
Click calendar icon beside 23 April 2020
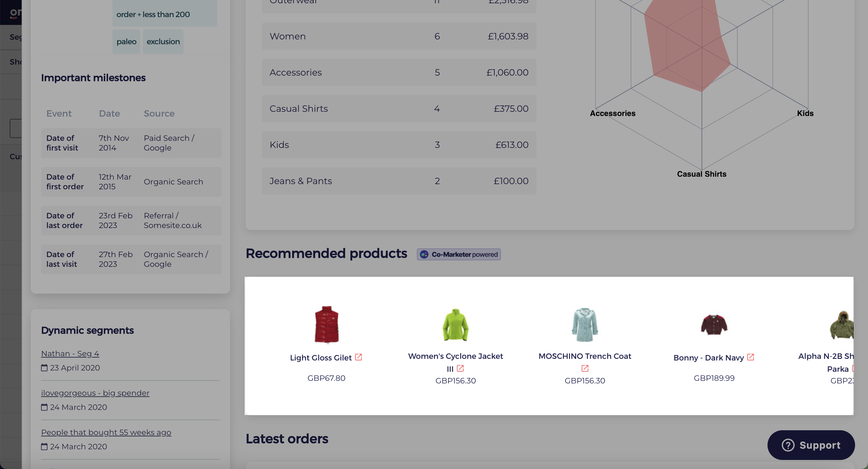pos(44,368)
